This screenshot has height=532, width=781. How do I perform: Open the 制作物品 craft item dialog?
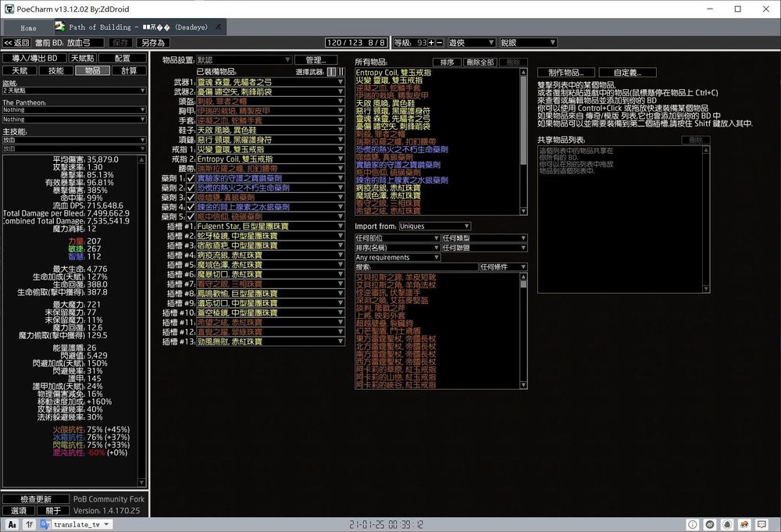coord(565,72)
